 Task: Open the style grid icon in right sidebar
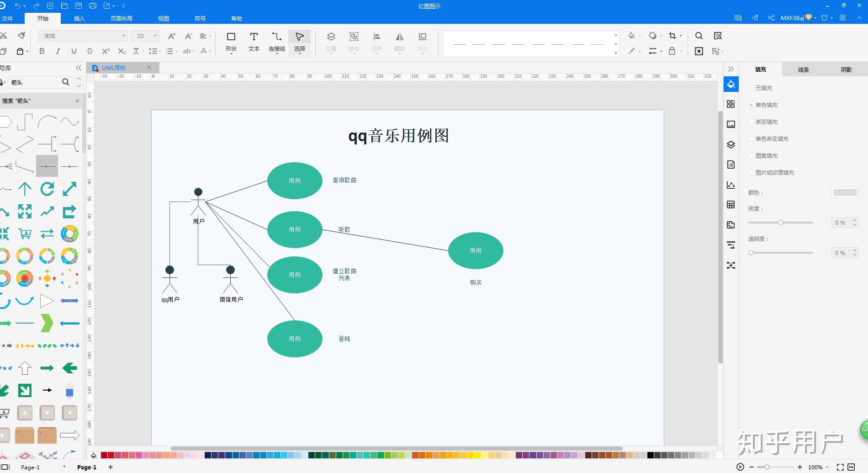731,104
